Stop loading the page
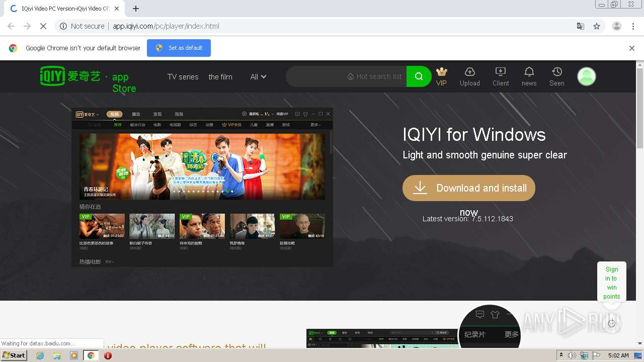The width and height of the screenshot is (644, 362). pos(43,26)
